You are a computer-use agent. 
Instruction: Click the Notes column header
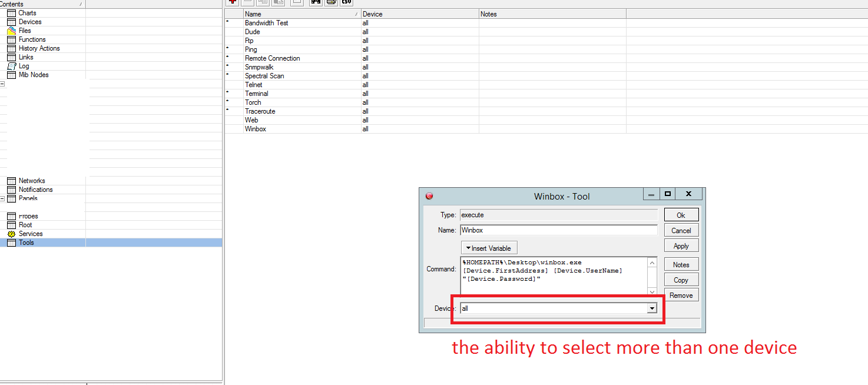(x=552, y=14)
